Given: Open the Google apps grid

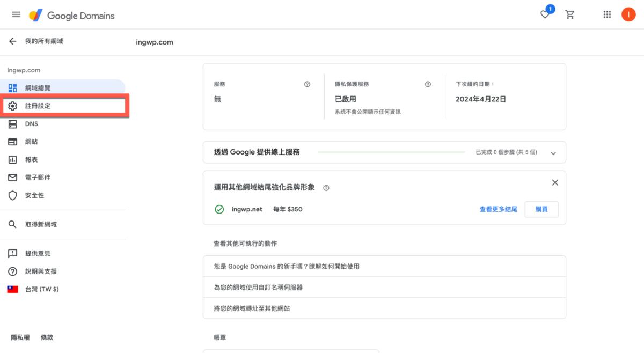Looking at the screenshot, I should pyautogui.click(x=607, y=14).
